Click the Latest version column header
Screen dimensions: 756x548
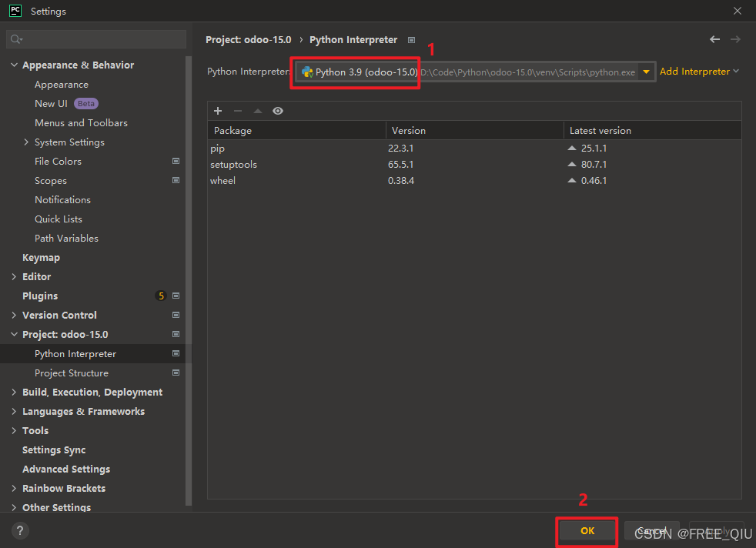[x=652, y=131]
